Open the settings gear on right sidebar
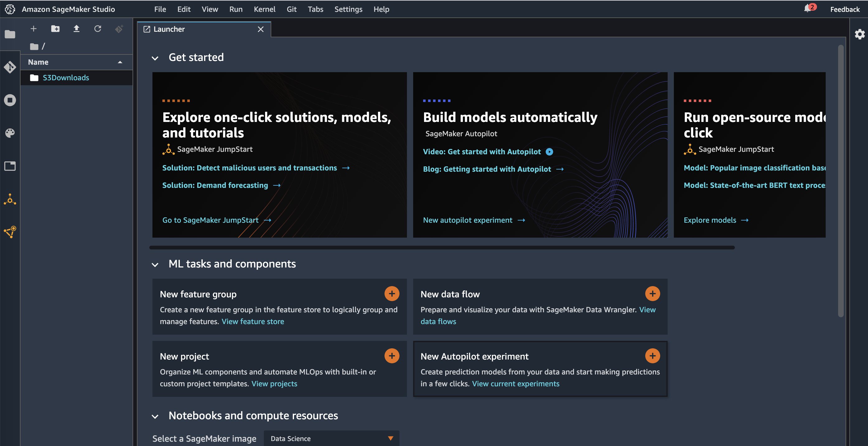Screen dimensions: 868x446 (x=860, y=34)
